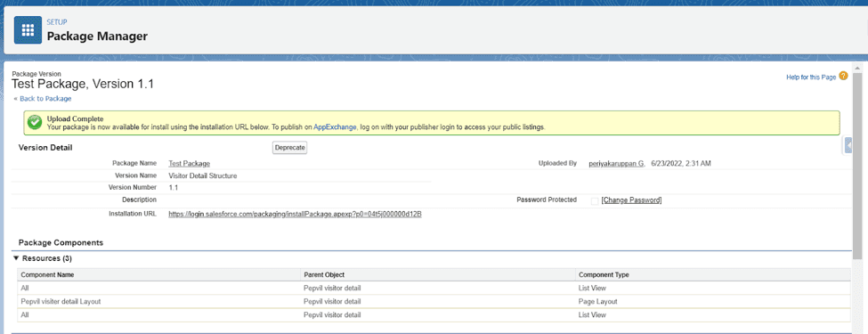Click 'Visitor Detail Structure' version name
This screenshot has width=868, height=334.
(x=203, y=175)
